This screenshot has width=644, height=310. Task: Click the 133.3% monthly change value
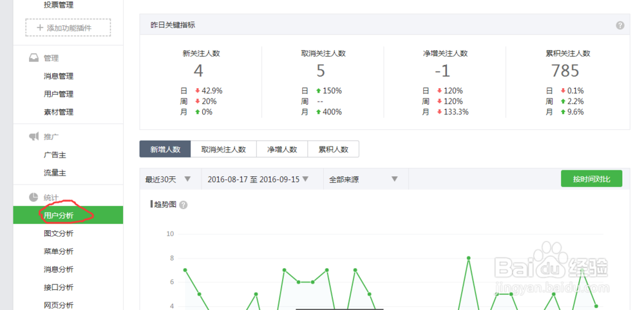coord(456,112)
